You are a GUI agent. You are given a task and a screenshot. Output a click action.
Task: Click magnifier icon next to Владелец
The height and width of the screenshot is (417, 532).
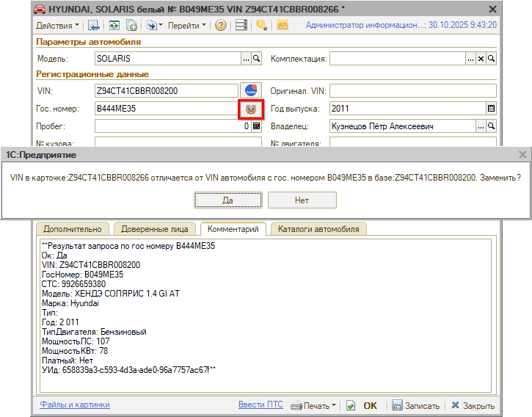(x=492, y=126)
